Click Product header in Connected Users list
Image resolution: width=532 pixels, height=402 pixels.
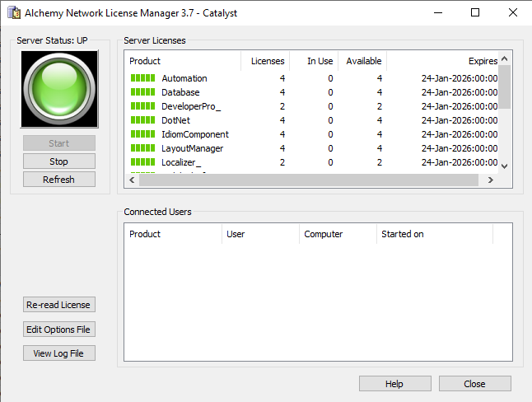point(174,234)
